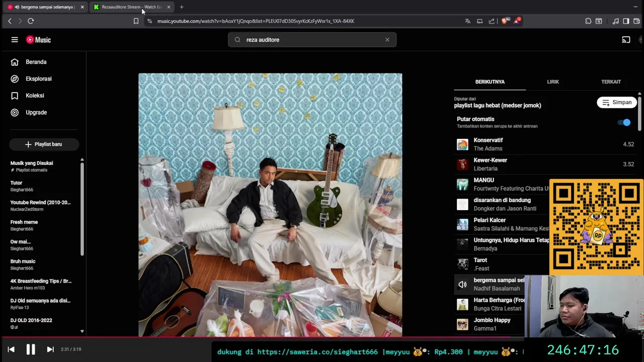Play Kewer-Kewer by Libertaria
This screenshot has height=362, width=644.
point(546,164)
